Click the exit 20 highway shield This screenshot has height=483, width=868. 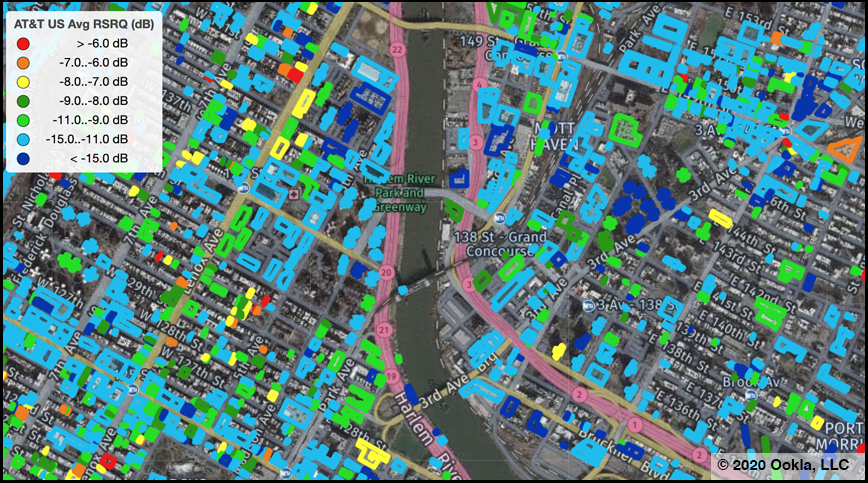386,272
